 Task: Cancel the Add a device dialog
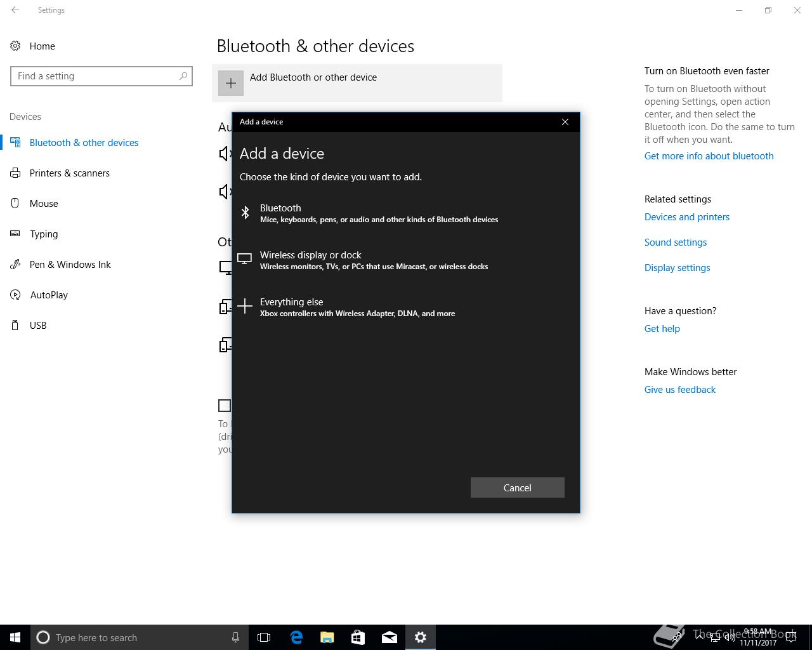click(517, 487)
